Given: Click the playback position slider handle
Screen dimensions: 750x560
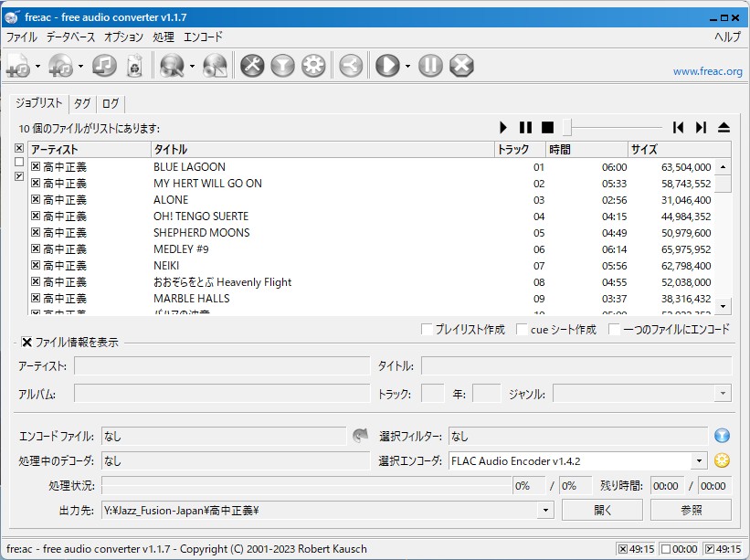Looking at the screenshot, I should 567,128.
